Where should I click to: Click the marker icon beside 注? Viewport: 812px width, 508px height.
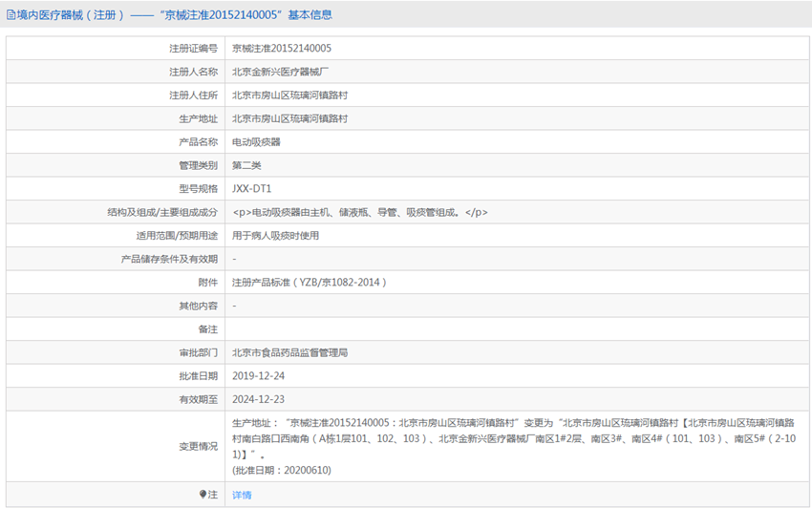tap(203, 495)
